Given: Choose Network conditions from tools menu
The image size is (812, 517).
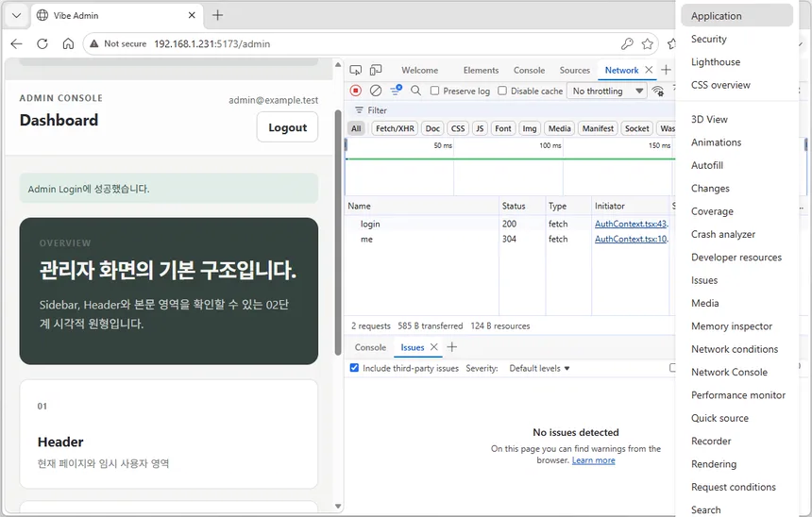Looking at the screenshot, I should [736, 349].
